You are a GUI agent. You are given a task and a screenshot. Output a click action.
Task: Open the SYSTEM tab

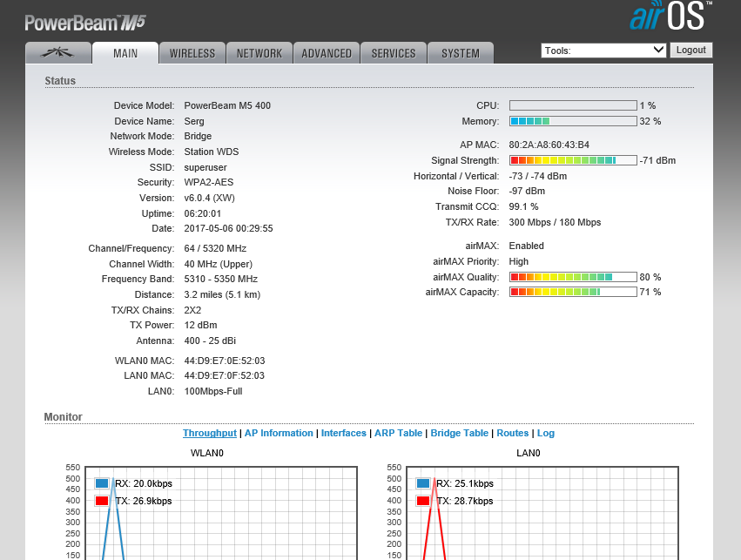click(x=460, y=53)
